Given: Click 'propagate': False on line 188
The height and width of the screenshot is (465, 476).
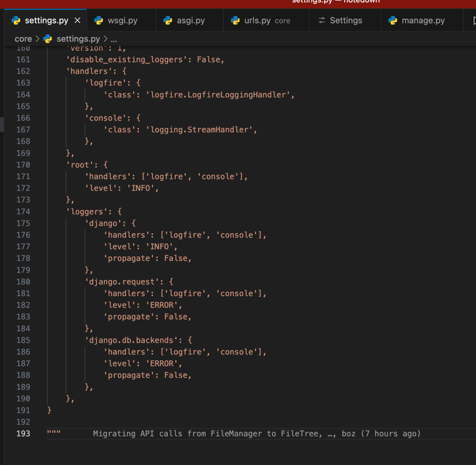Looking at the screenshot, I should (x=148, y=375).
